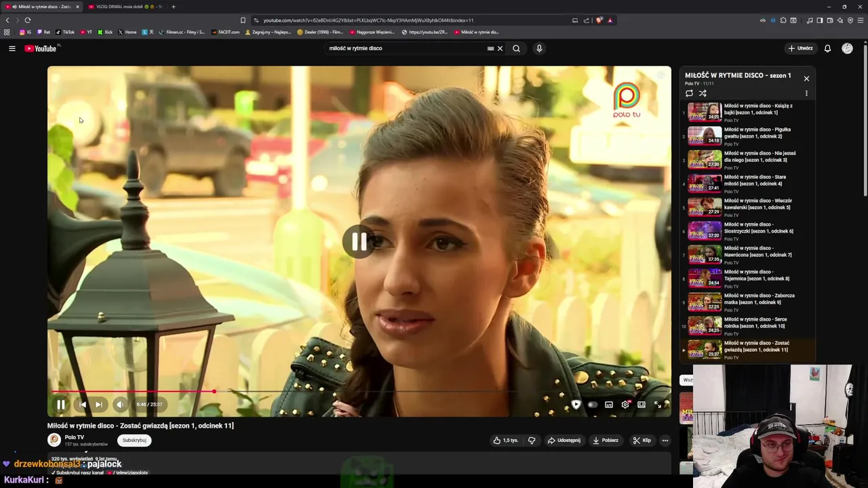Viewport: 868px width, 488px height.
Task: Open the 'Filman.cc - Filmy i S...' bookmark
Action: tap(182, 32)
